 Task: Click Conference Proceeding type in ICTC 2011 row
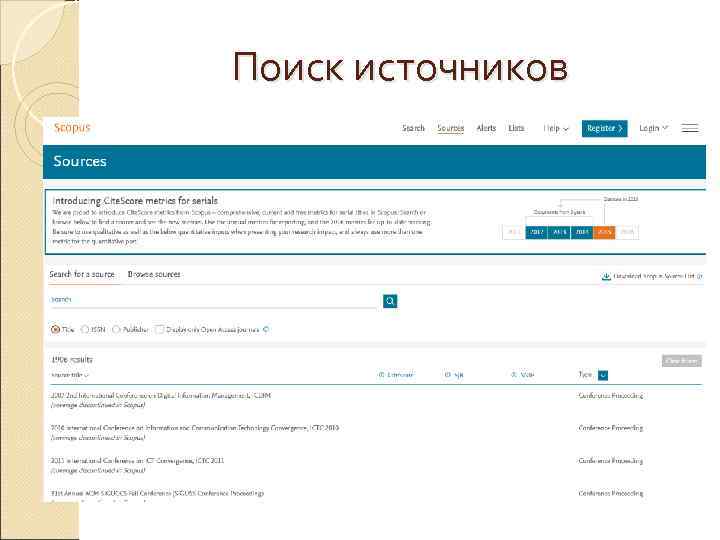click(x=611, y=461)
